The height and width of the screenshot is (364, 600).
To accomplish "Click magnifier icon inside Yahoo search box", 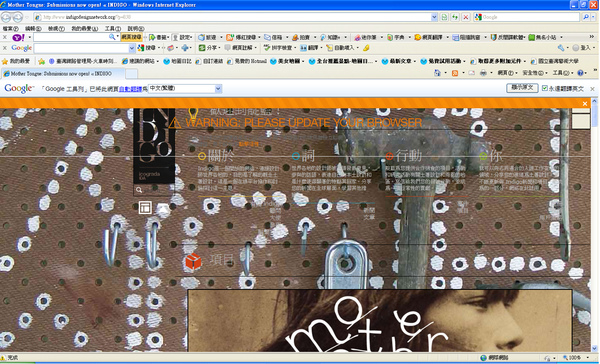I will 112,37.
